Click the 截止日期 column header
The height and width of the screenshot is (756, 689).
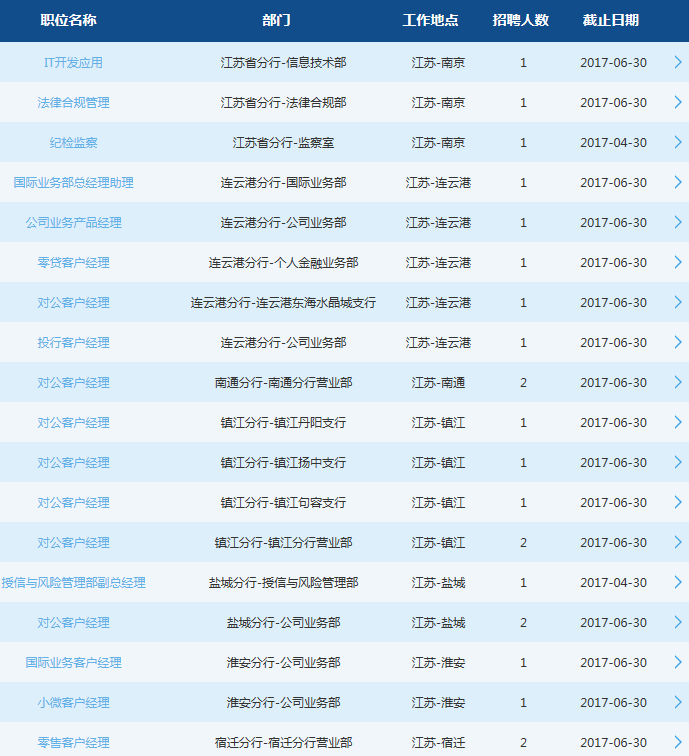[x=610, y=20]
